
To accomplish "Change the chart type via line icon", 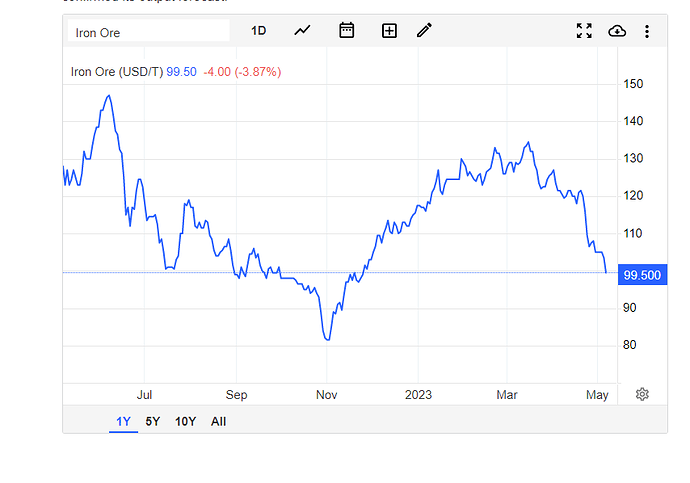I will (x=302, y=31).
